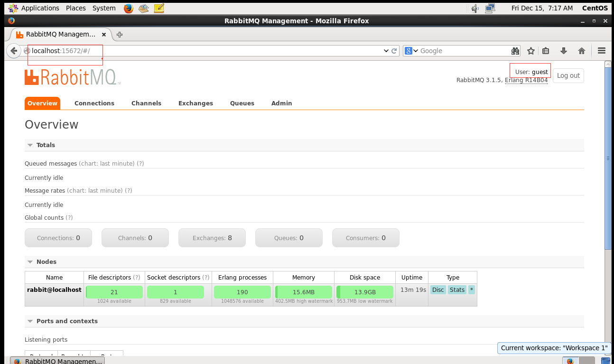Bookmark this page with star icon
This screenshot has height=364, width=614.
click(x=531, y=51)
